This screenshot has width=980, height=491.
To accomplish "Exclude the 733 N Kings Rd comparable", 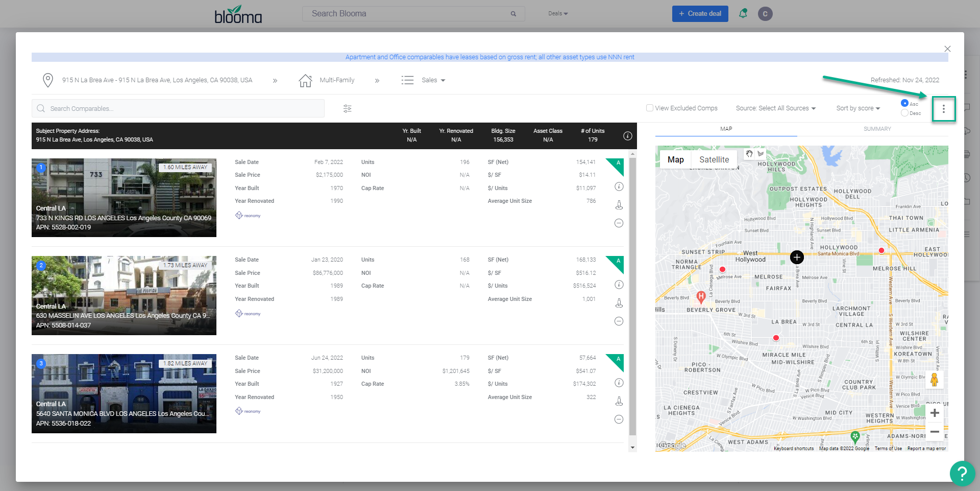I will tap(619, 223).
